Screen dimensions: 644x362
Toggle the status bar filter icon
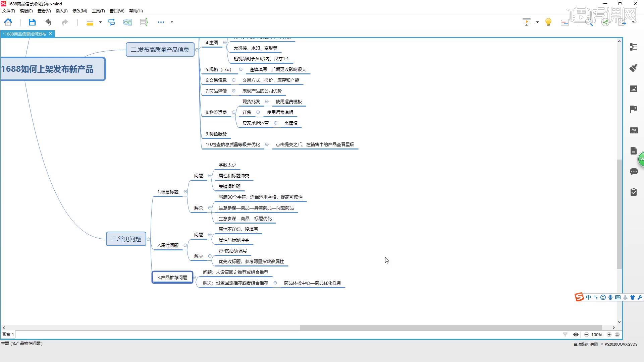point(565,335)
